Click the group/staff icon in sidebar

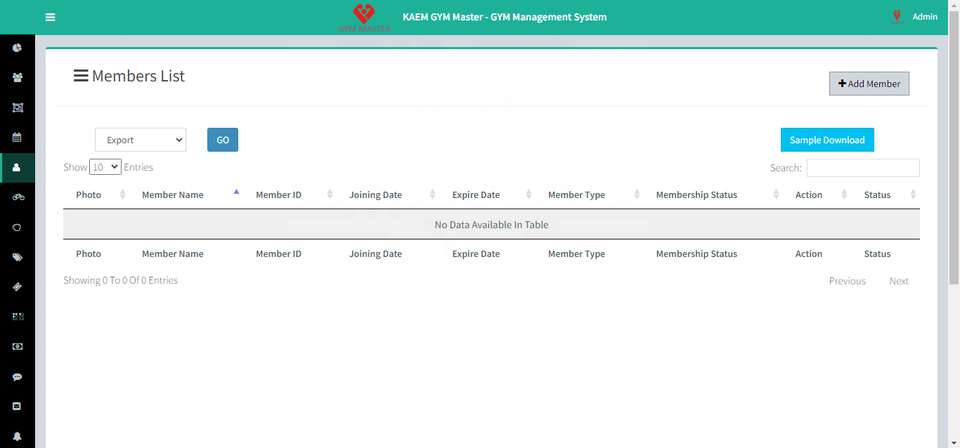pos(17,78)
